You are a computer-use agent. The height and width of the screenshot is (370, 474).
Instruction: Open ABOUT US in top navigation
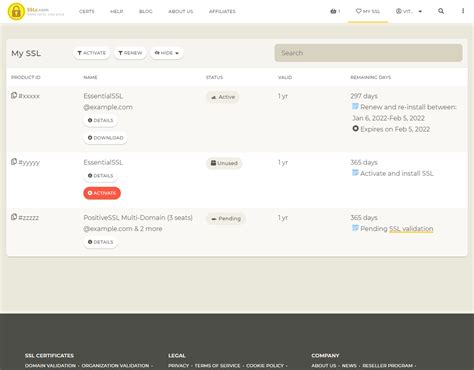coord(181,11)
